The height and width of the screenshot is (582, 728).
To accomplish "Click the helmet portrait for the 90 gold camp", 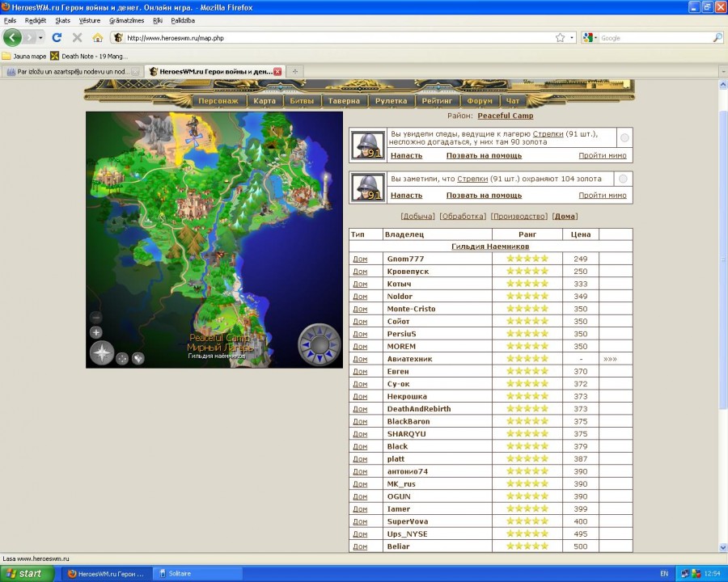I will pos(368,145).
